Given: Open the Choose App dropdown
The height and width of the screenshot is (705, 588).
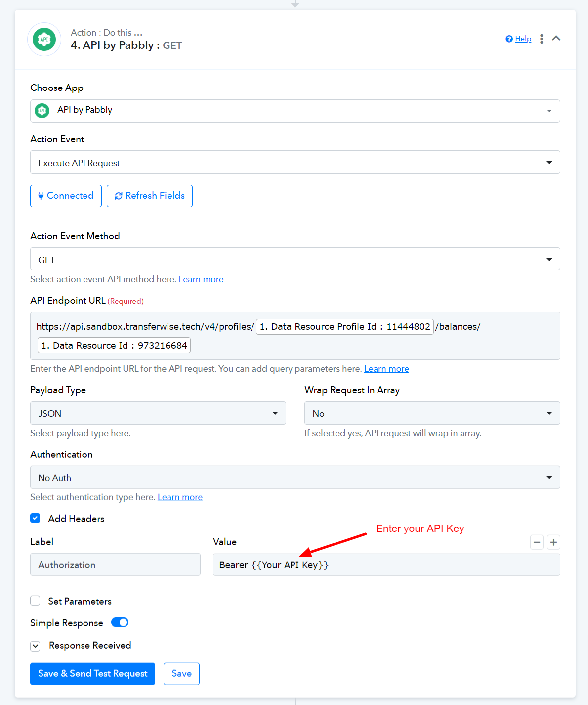Looking at the screenshot, I should pos(295,111).
